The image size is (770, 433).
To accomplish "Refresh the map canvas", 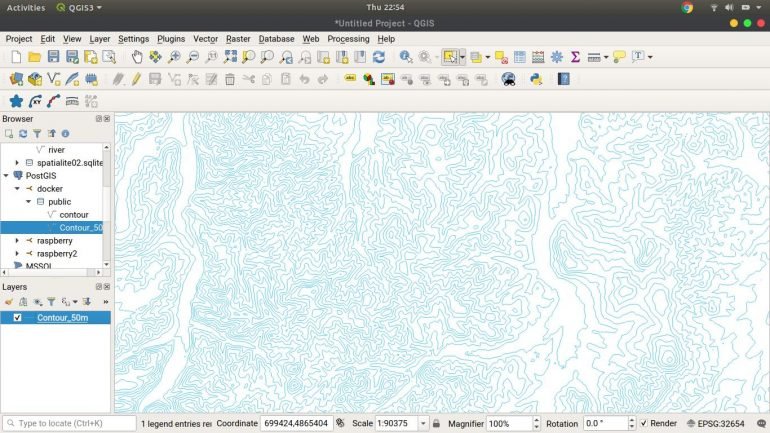I will point(379,57).
